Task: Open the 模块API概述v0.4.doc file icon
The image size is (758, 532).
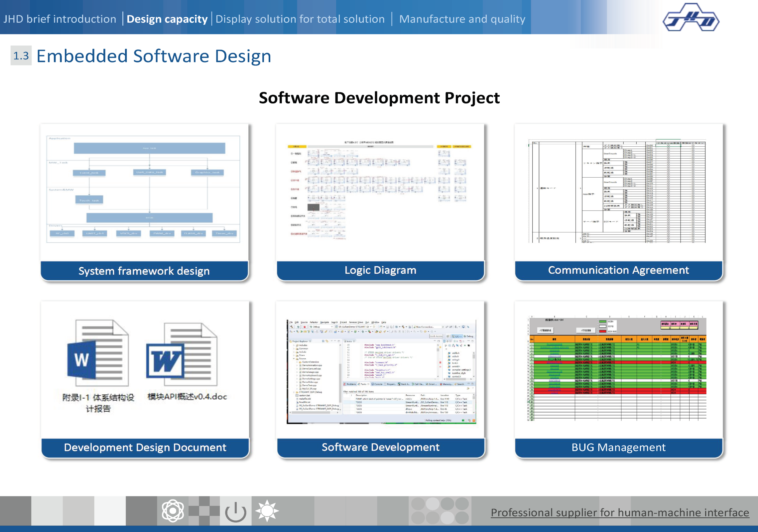Action: (182, 354)
